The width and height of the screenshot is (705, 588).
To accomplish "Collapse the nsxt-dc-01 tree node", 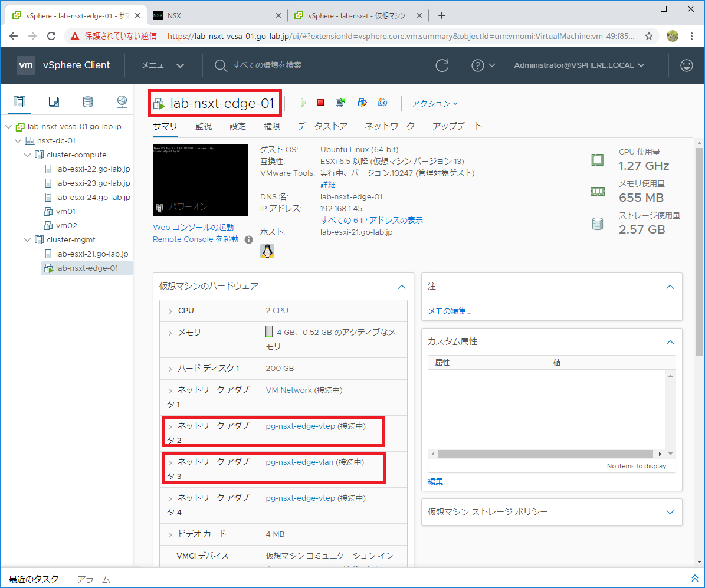I will (x=18, y=141).
